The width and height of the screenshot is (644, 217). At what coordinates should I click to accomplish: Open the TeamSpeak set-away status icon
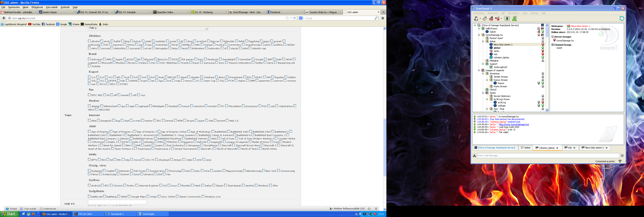[476, 18]
